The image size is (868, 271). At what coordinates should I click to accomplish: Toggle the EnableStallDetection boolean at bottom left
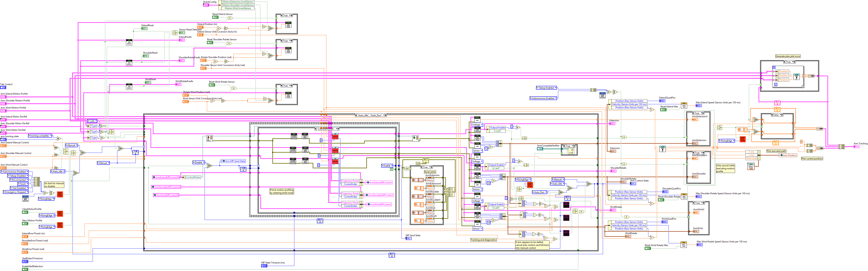click(x=25, y=269)
